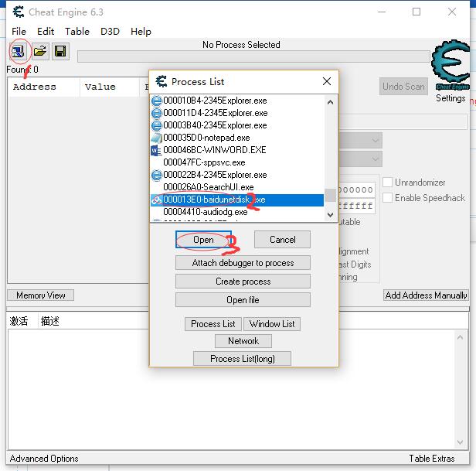Image resolution: width=476 pixels, height=471 pixels.
Task: Click the open folder load table icon
Action: click(x=39, y=52)
